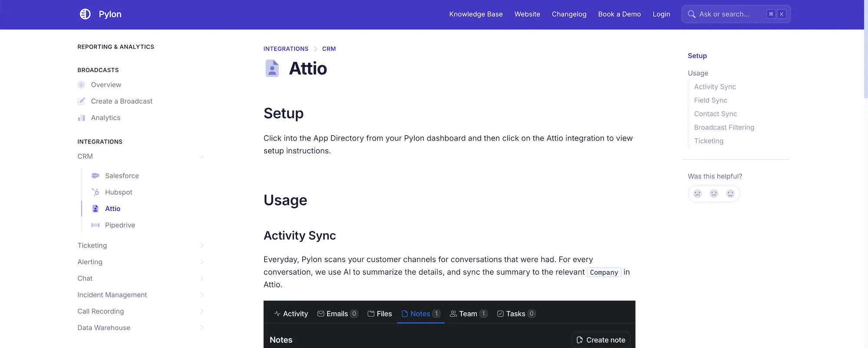This screenshot has width=868, height=348.
Task: Click the Create note icon
Action: pyautogui.click(x=579, y=340)
